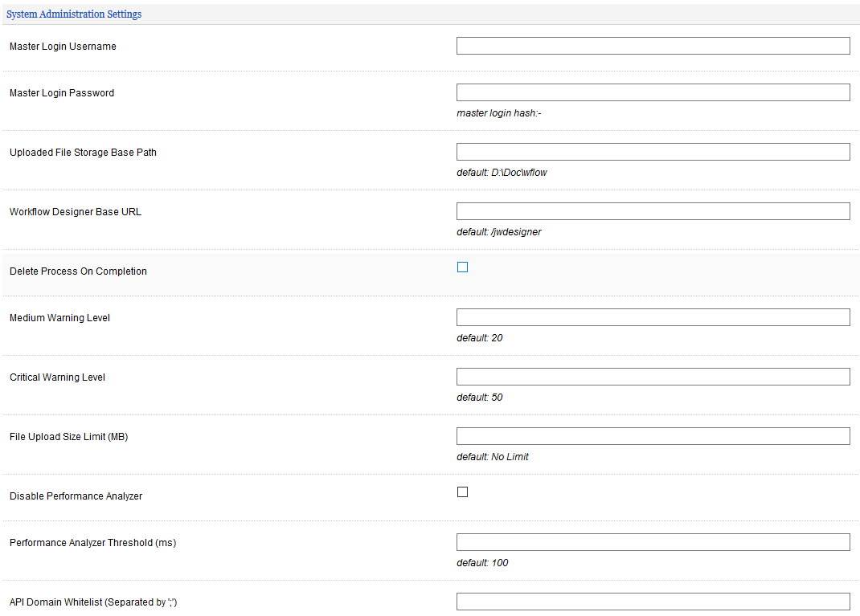The image size is (860, 616).
Task: Click the "Delete Process On Completion" label text
Action: (x=78, y=271)
